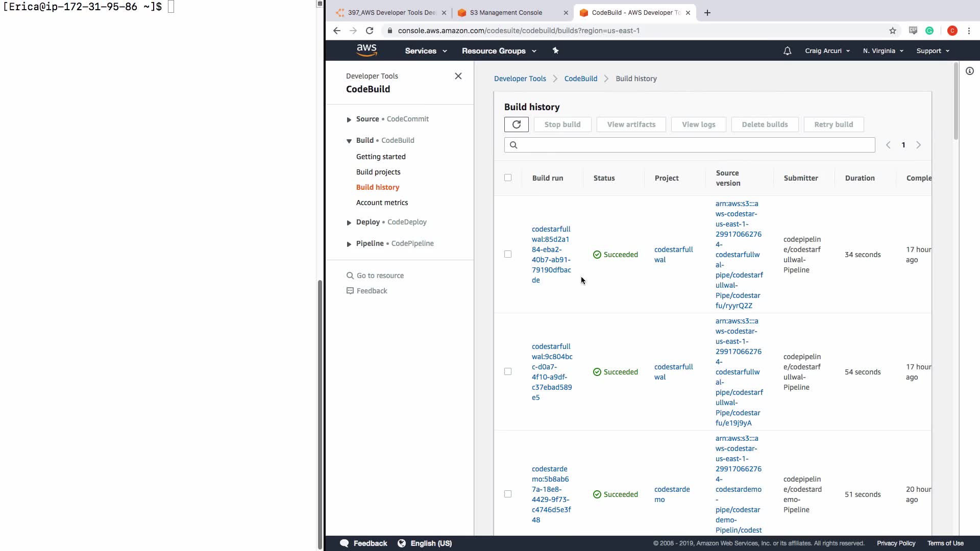The height and width of the screenshot is (551, 980).
Task: Reload the page with the browser refresh icon
Action: coord(370,31)
